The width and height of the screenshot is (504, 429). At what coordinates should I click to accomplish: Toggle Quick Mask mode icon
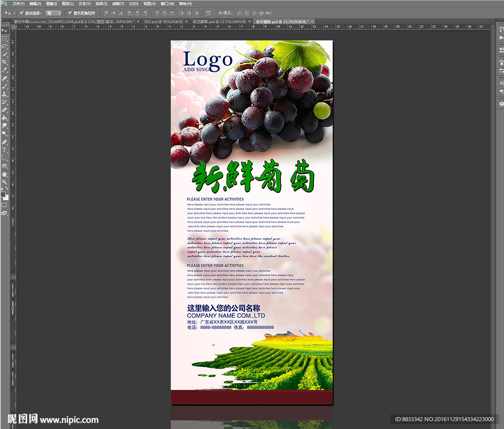point(4,205)
